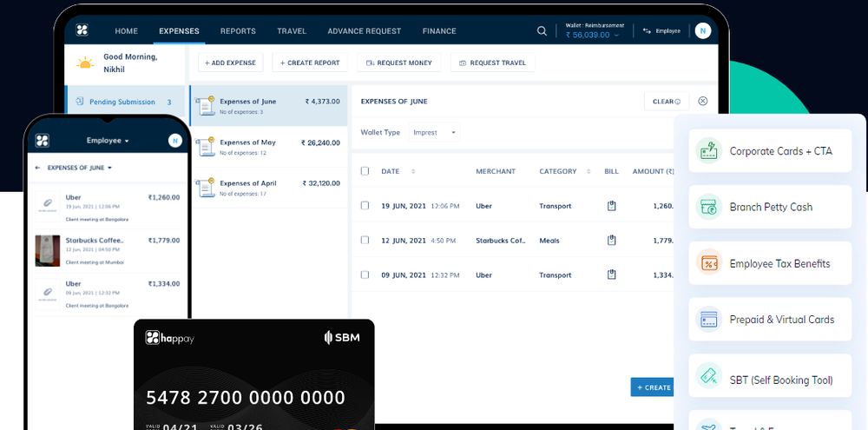Click the Starbucks Coffee ₹1,779.00 amount on phone
Viewport: 868px width, 430px height.
pyautogui.click(x=164, y=241)
